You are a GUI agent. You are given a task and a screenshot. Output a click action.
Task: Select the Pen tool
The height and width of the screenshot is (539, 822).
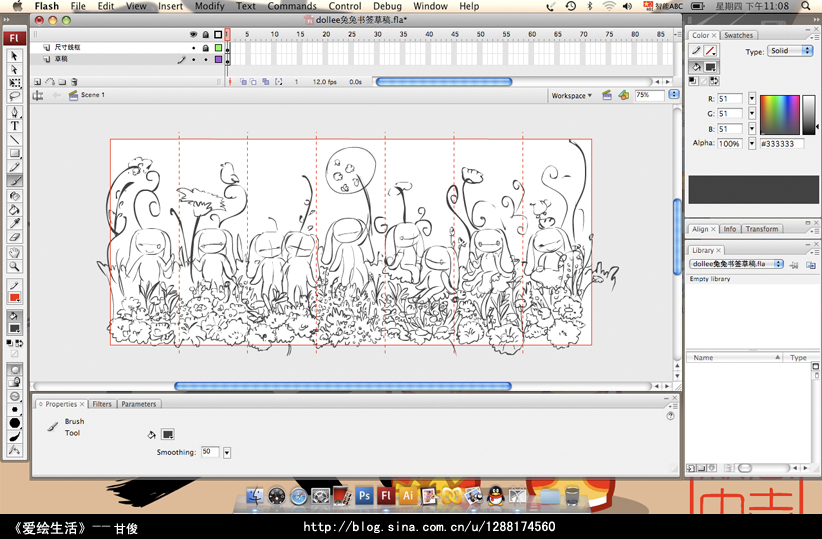pos(14,112)
